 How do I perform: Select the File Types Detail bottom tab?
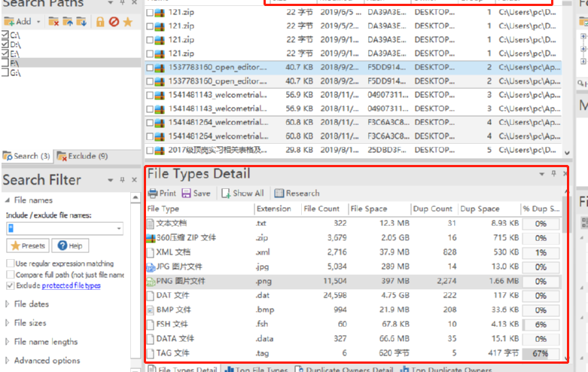tap(183, 369)
